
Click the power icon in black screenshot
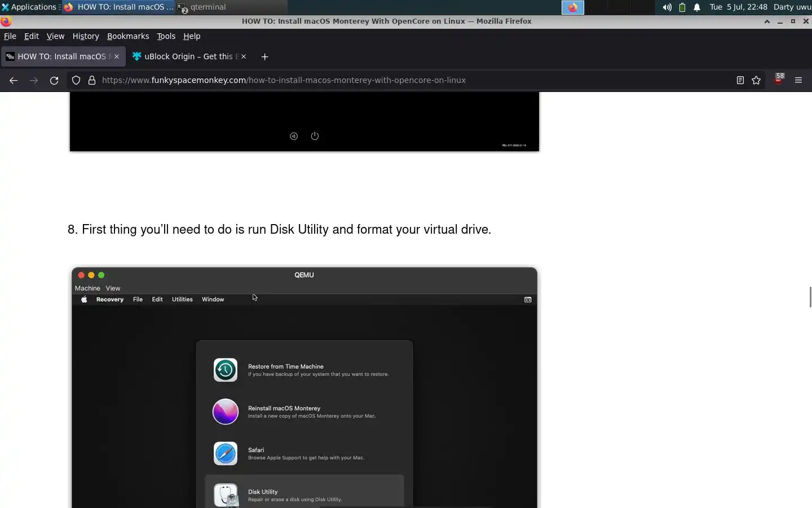(315, 136)
